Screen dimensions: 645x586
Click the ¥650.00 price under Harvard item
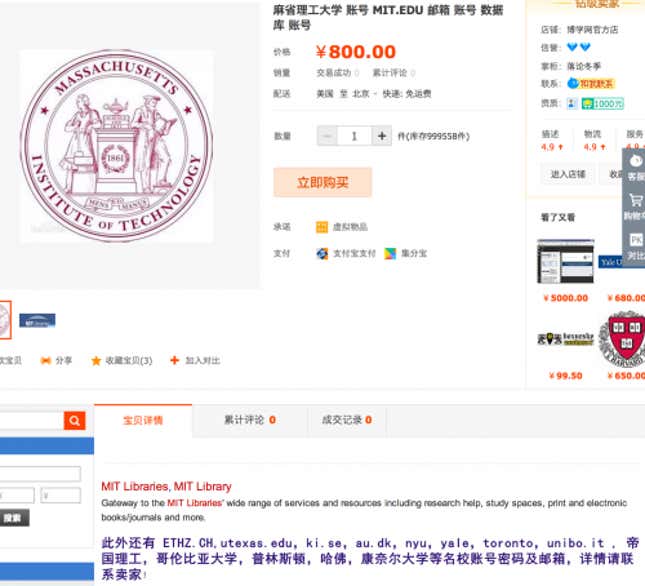tap(626, 375)
